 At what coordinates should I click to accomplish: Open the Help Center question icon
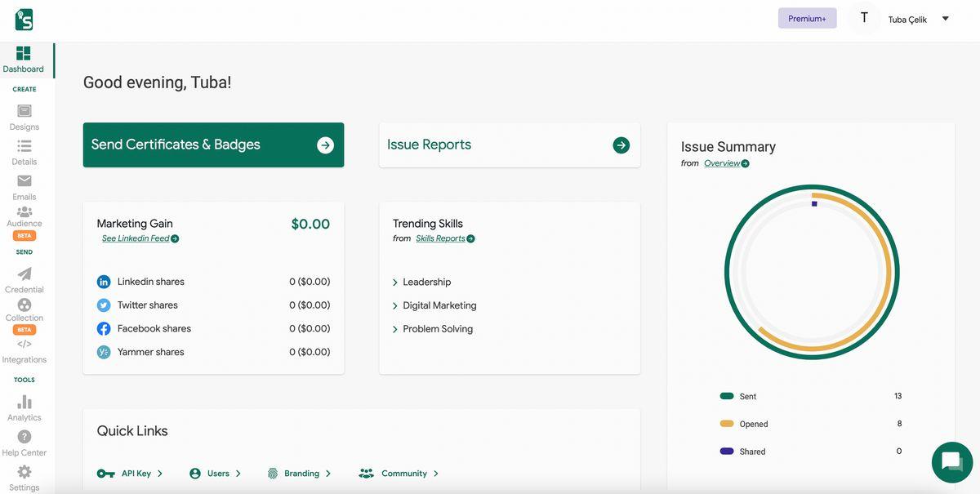click(24, 438)
